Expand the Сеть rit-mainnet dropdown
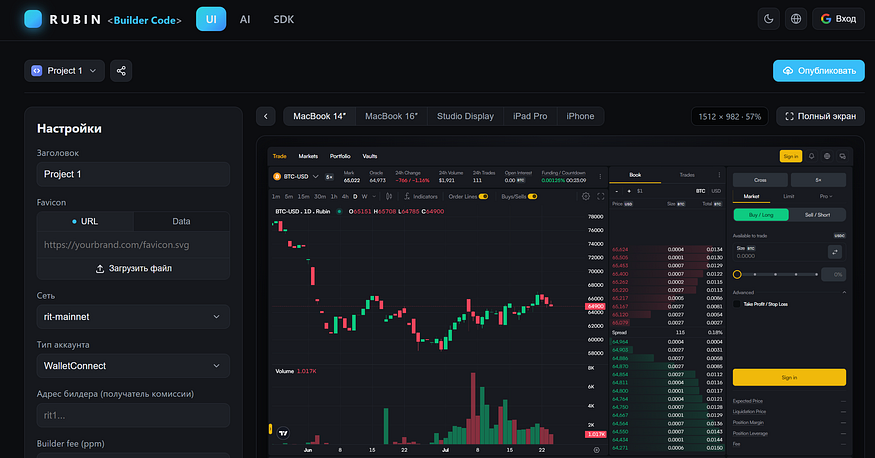875x458 pixels. tap(133, 317)
